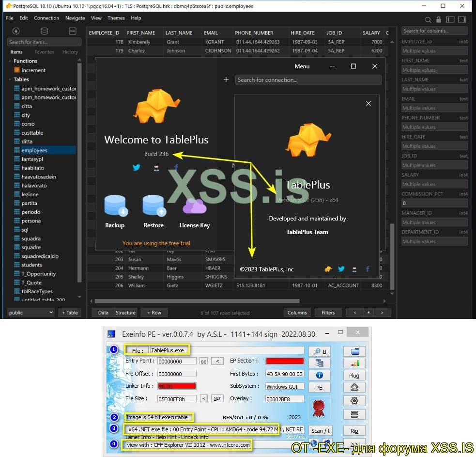The width and height of the screenshot is (476, 457).
Task: Click the magnifier search icon in the top toolbar
Action: click(428, 20)
